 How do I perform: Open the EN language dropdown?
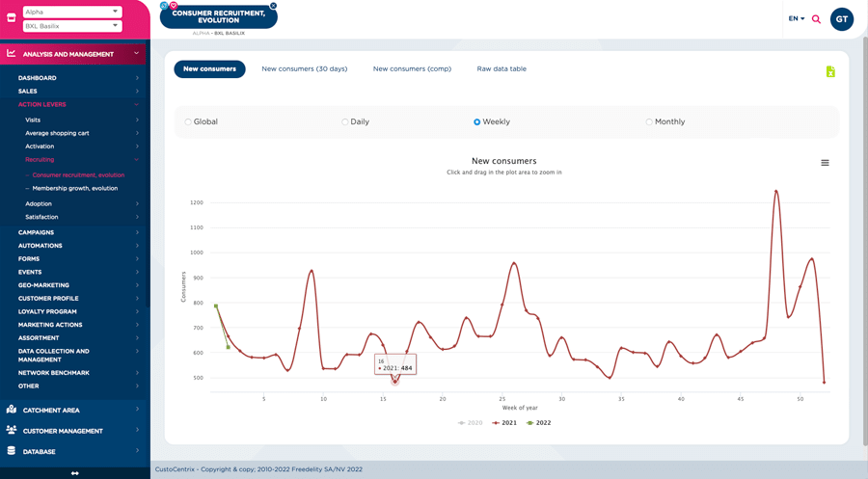[x=796, y=19]
